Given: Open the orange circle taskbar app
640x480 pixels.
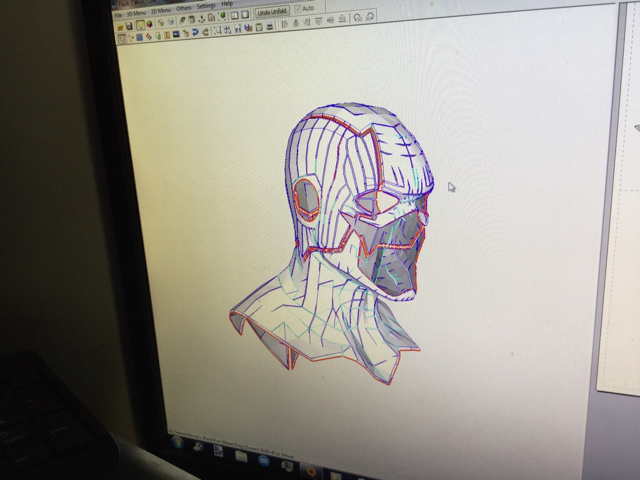Looking at the screenshot, I should (310, 472).
